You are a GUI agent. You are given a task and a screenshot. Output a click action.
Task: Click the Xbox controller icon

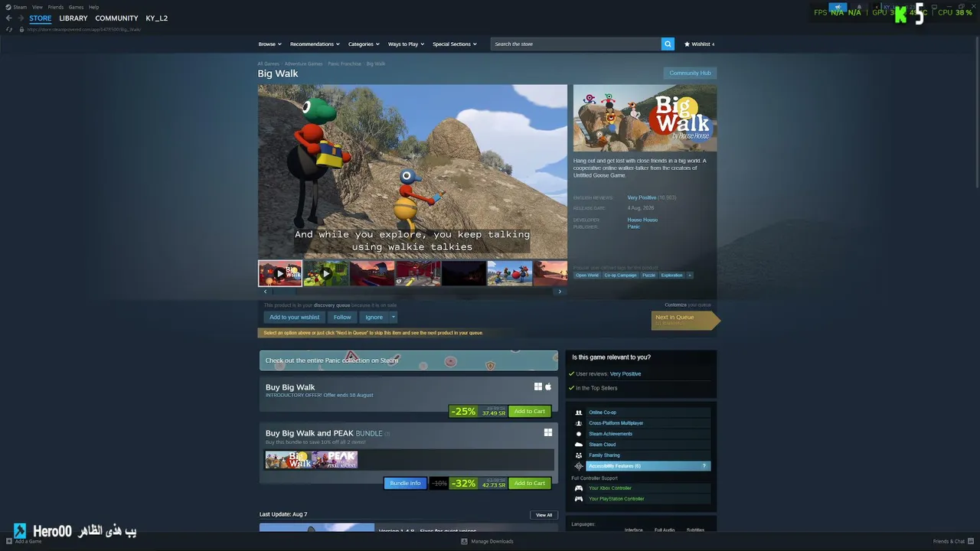pyautogui.click(x=579, y=488)
